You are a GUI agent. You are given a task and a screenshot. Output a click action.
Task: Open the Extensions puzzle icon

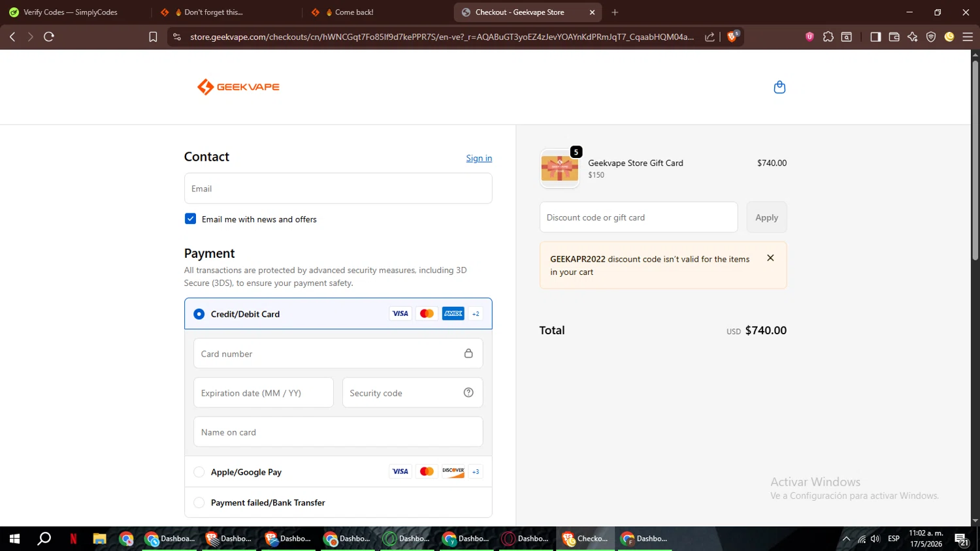point(828,37)
